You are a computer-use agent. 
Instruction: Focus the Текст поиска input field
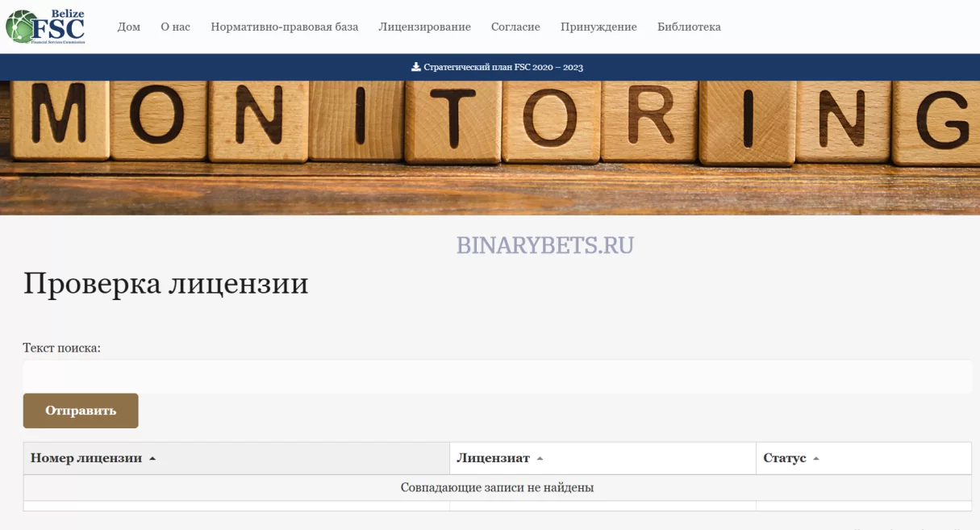pos(497,377)
